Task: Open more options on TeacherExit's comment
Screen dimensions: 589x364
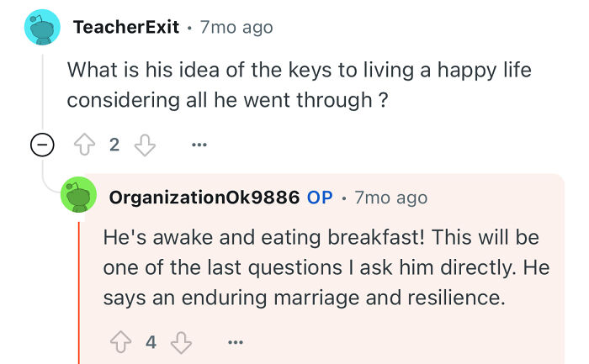Action: point(199,145)
